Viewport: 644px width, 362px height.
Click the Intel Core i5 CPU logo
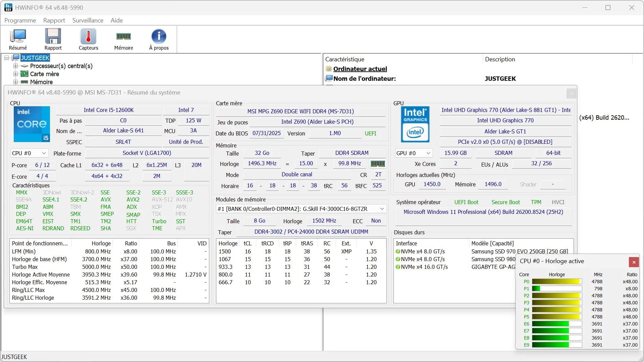(32, 124)
